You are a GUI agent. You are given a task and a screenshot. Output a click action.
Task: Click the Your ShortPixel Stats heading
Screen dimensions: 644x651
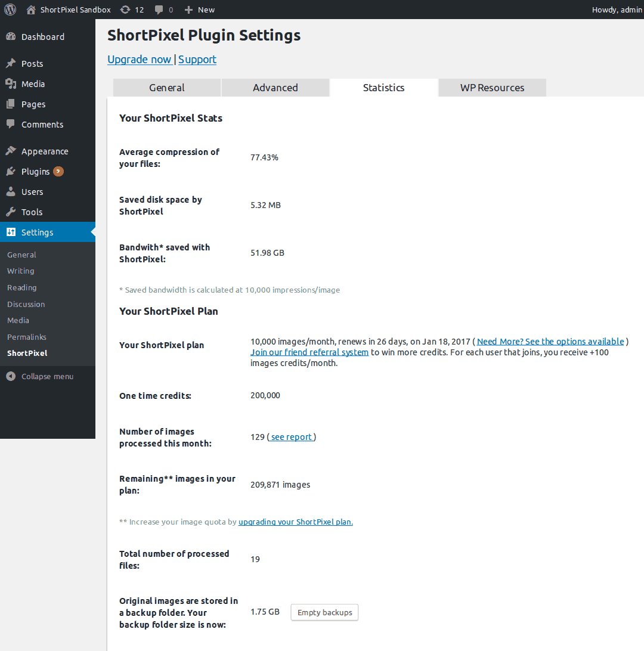pyautogui.click(x=171, y=118)
